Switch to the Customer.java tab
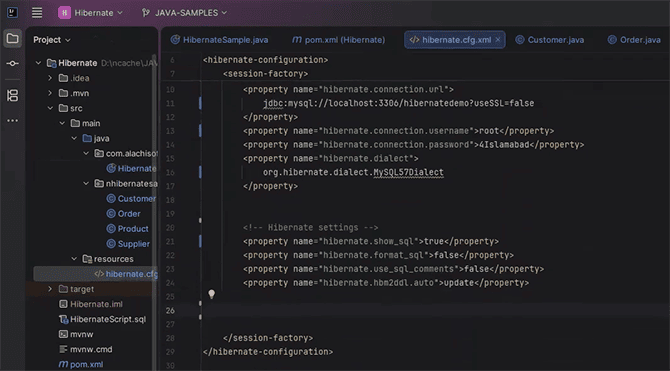Image resolution: width=670 pixels, height=371 pixels. coord(550,40)
